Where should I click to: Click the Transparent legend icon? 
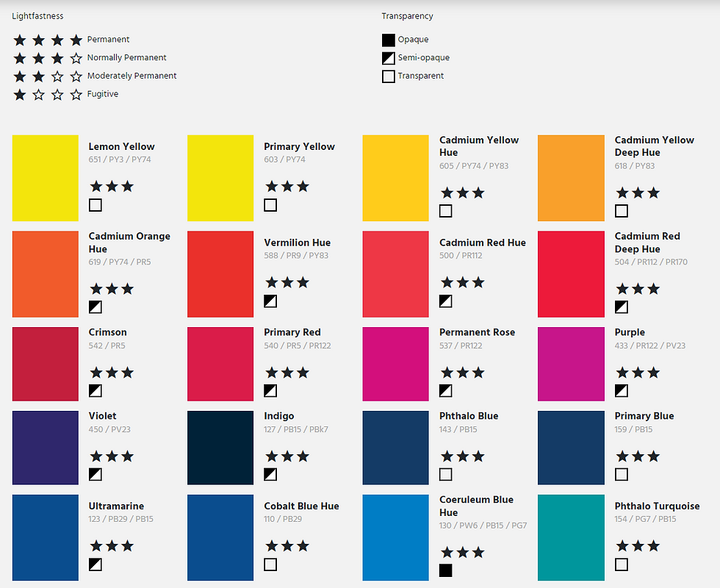tap(389, 76)
